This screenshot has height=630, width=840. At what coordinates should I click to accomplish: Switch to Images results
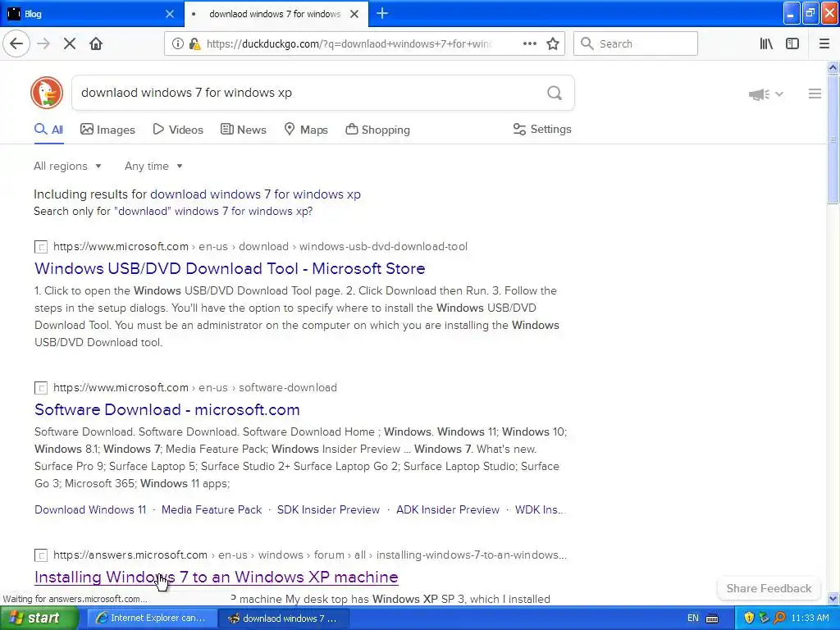pos(107,130)
